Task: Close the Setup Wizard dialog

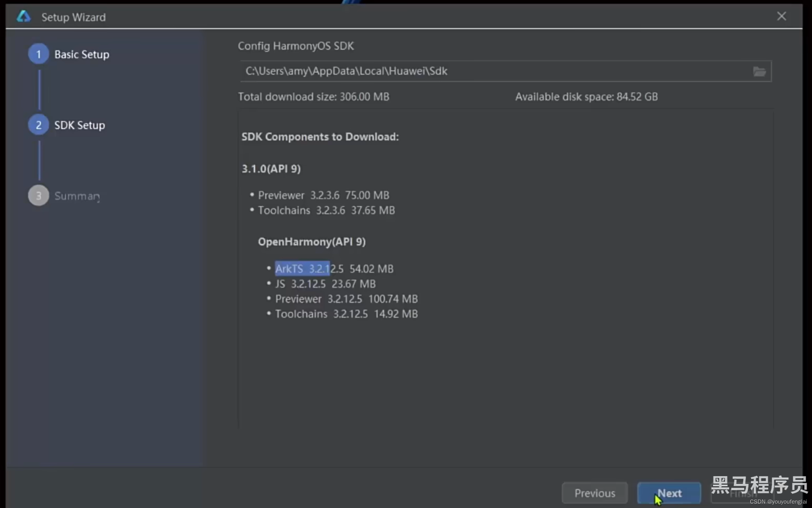Action: click(781, 16)
